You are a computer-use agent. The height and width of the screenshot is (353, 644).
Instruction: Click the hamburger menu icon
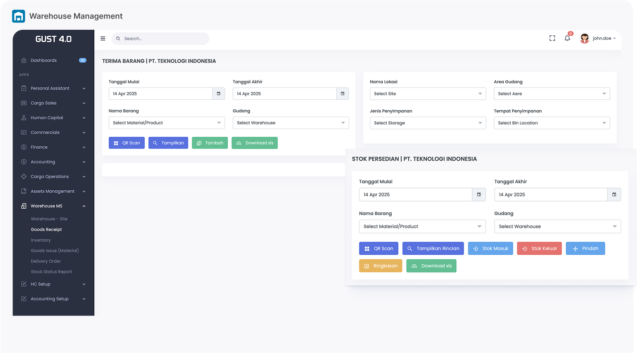coord(103,38)
